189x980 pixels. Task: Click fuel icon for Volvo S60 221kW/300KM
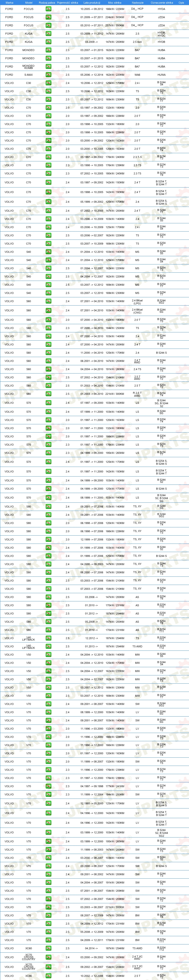coord(48,394)
